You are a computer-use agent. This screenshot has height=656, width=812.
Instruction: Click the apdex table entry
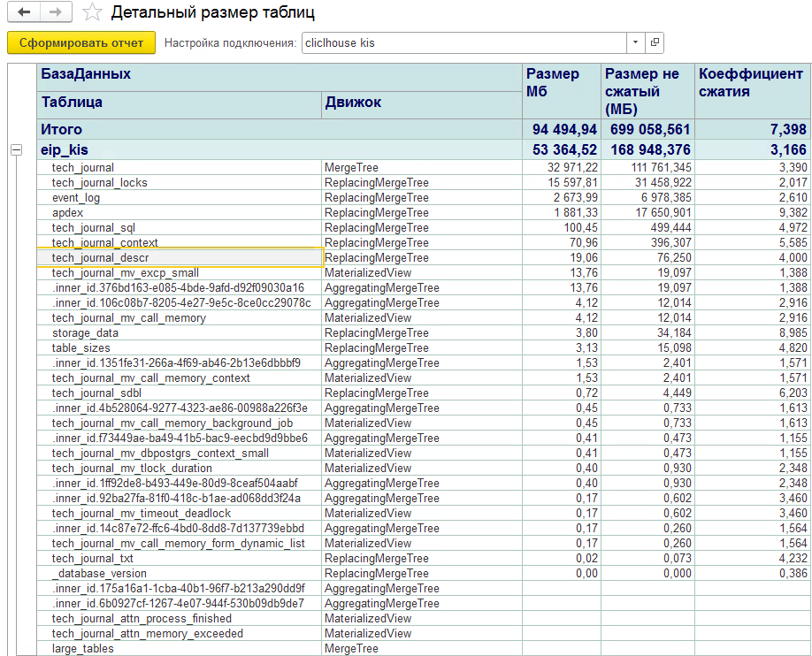[67, 212]
